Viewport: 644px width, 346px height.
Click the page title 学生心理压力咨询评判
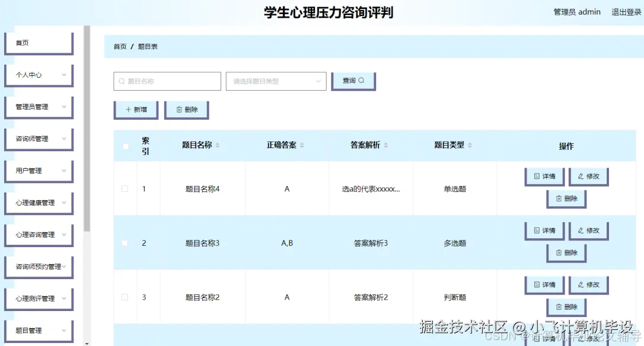329,12
